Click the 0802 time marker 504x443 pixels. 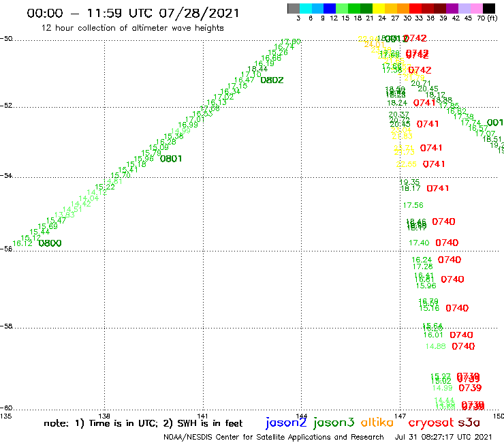coord(272,80)
